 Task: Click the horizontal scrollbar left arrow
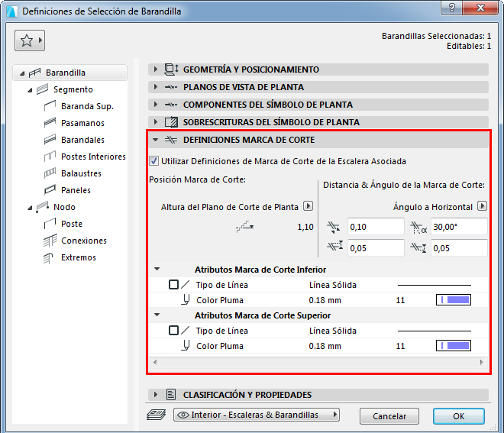pyautogui.click(x=155, y=362)
